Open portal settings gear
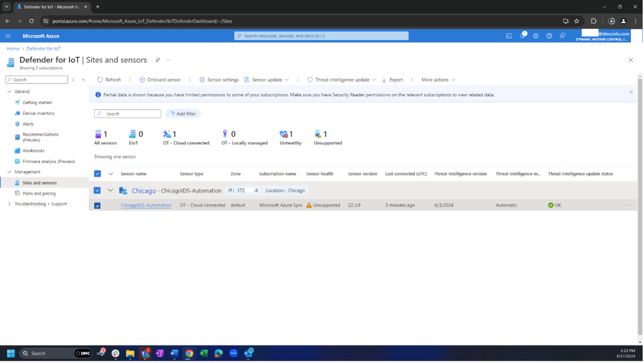The width and height of the screenshot is (644, 363). (x=536, y=36)
